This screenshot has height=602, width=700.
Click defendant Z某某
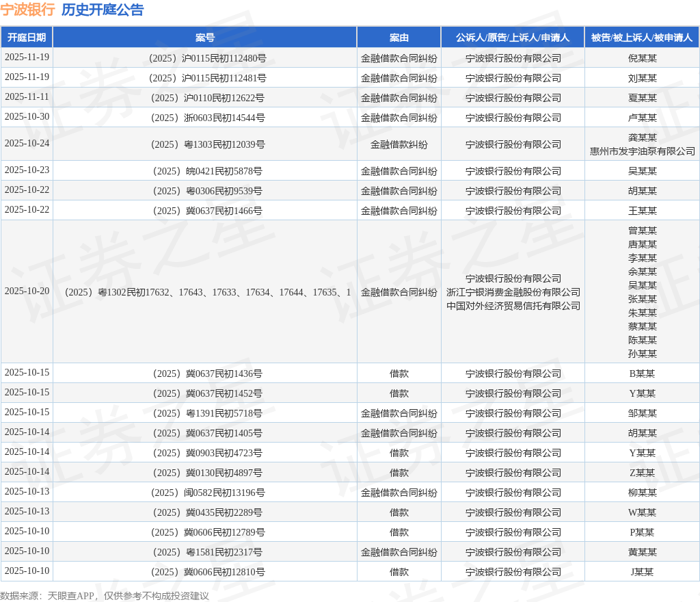[643, 473]
